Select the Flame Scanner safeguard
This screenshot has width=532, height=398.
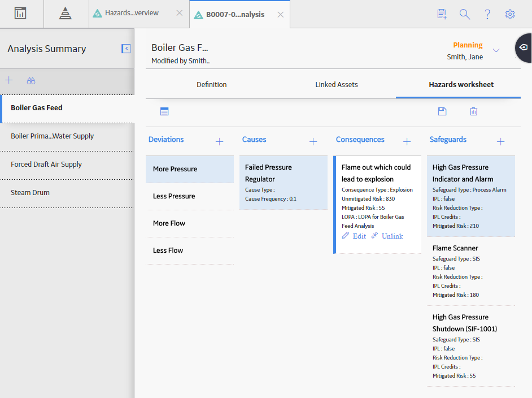(x=471, y=271)
